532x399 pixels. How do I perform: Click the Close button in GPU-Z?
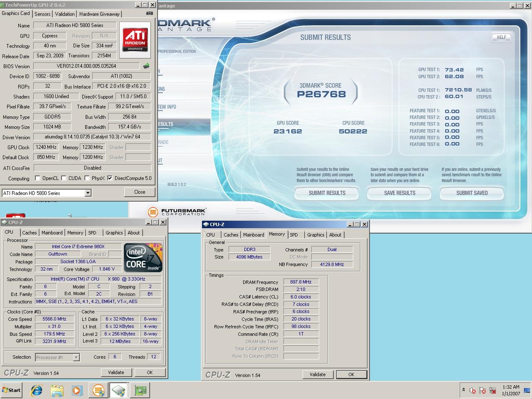(140, 192)
